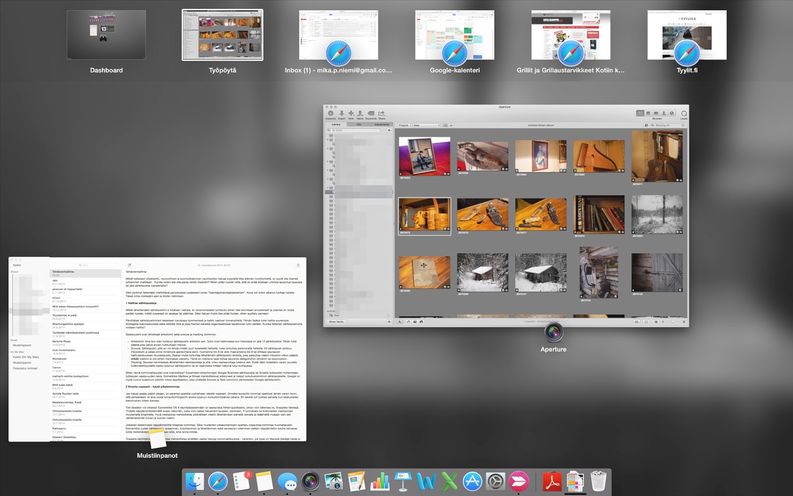Screen dimensions: 793x496
Task: Open Finder from the Dock
Action: [195, 481]
